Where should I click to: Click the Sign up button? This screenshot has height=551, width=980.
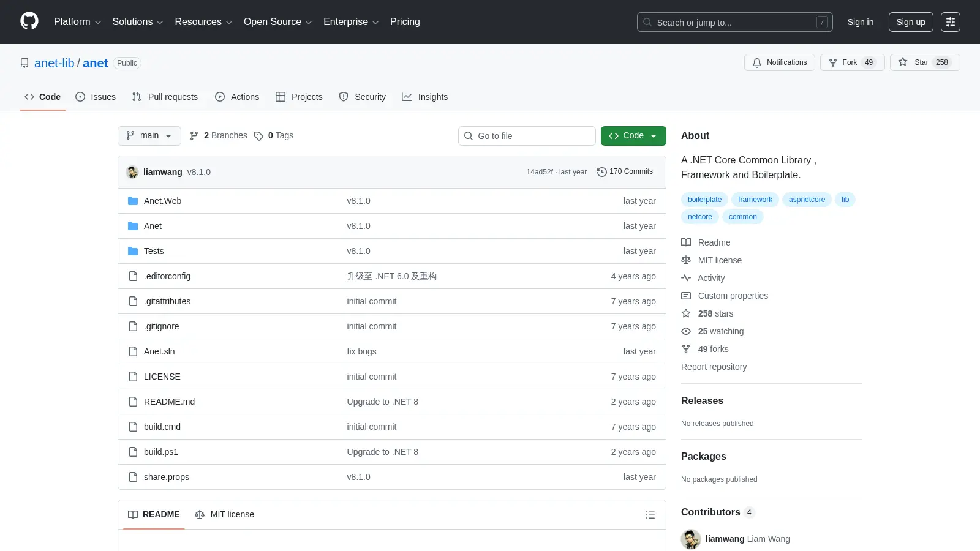(x=911, y=22)
